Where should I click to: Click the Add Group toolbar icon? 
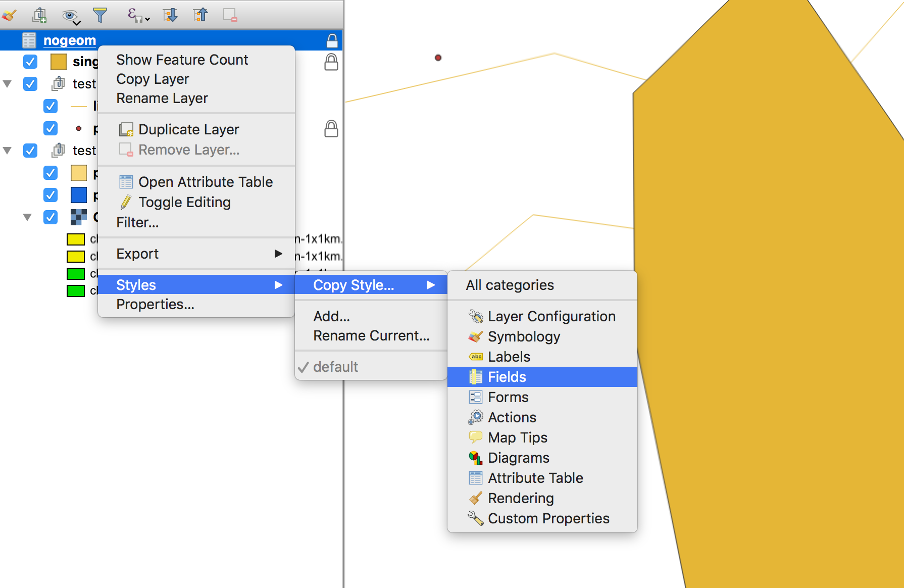click(x=39, y=15)
